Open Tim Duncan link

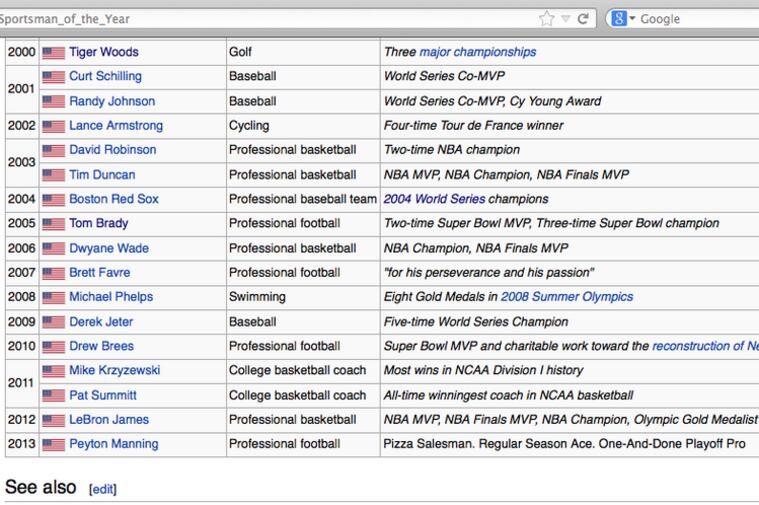click(x=102, y=175)
